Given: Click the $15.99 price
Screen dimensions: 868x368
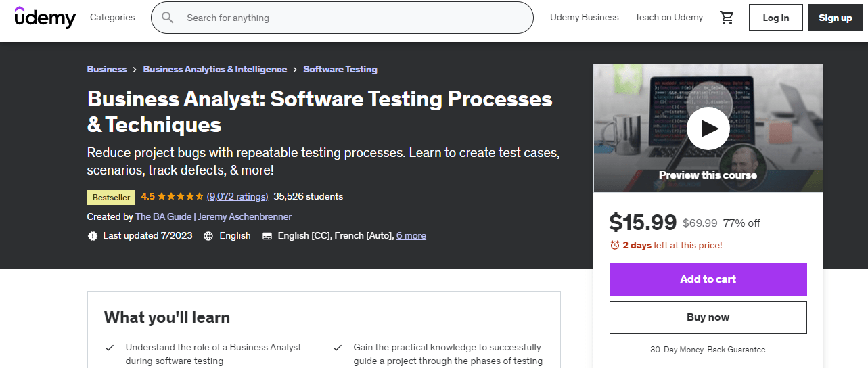Looking at the screenshot, I should coord(643,223).
